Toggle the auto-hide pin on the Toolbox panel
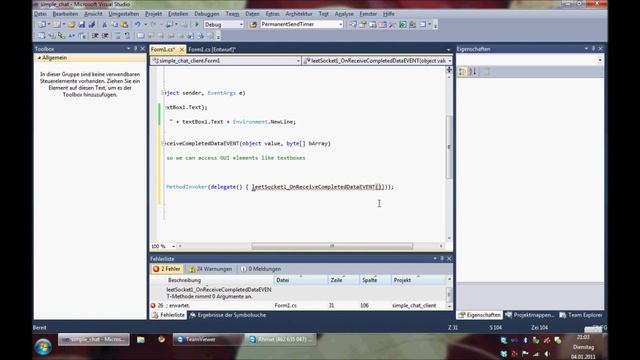Viewport: 640px width, 360px height. click(136, 49)
